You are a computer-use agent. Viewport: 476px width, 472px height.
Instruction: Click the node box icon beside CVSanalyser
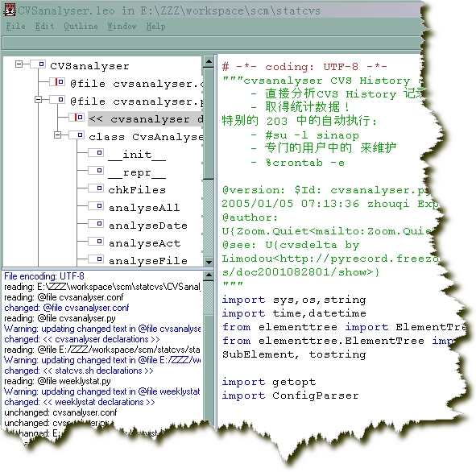click(38, 64)
